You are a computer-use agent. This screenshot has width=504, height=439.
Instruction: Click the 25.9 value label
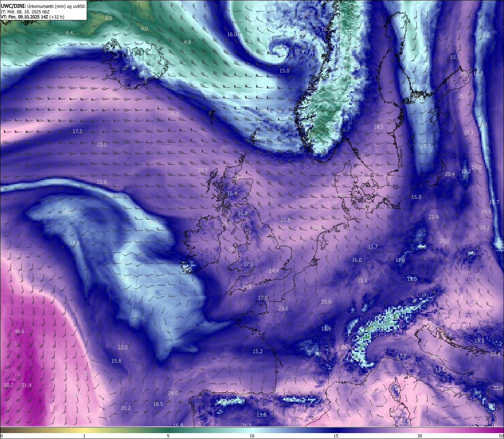[x=346, y=348]
